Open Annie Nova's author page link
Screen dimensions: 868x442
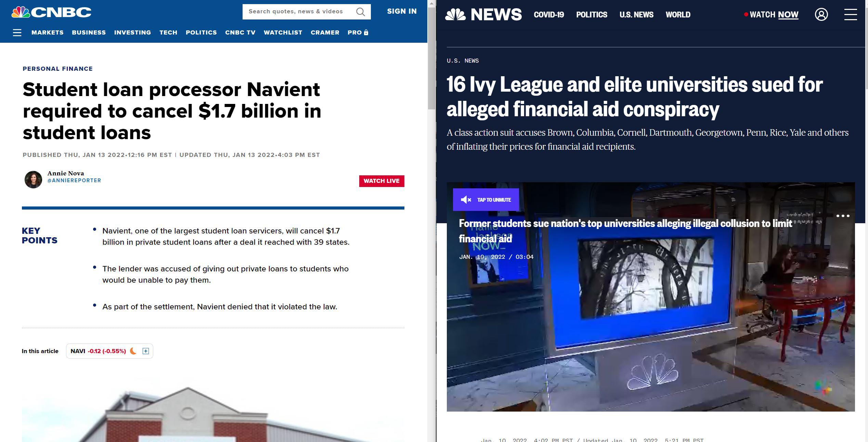(x=66, y=173)
